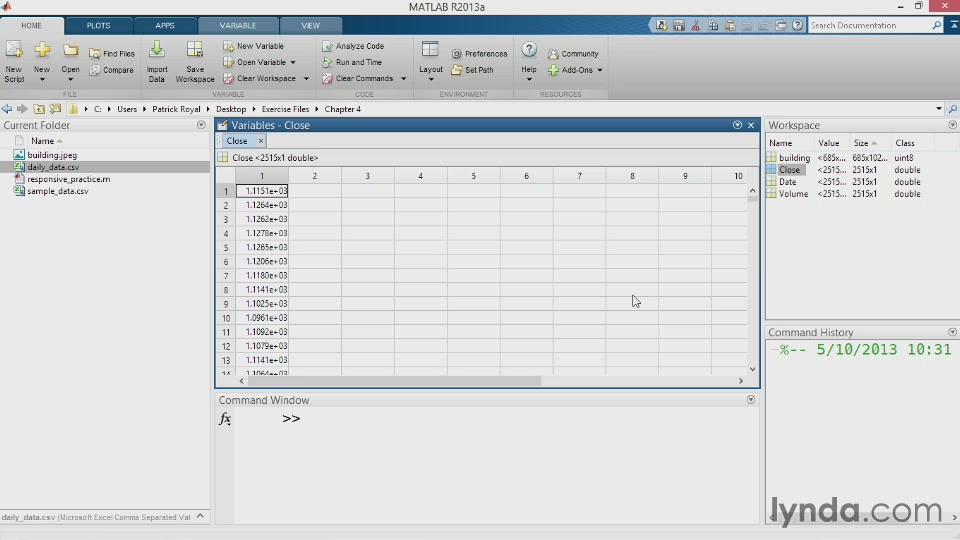Open the Command History actions menu
This screenshot has height=540, width=960.
tap(953, 332)
